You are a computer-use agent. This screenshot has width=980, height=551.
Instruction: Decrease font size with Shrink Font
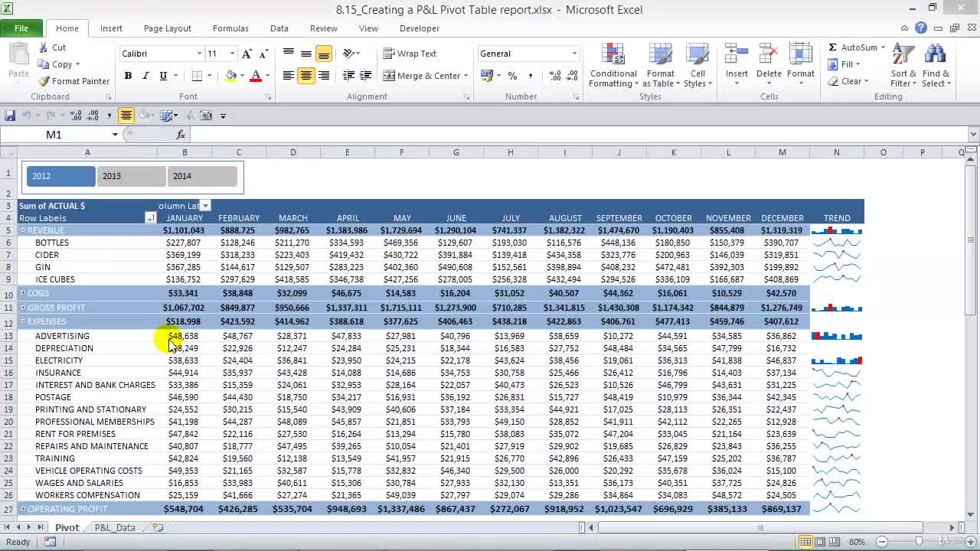(263, 54)
